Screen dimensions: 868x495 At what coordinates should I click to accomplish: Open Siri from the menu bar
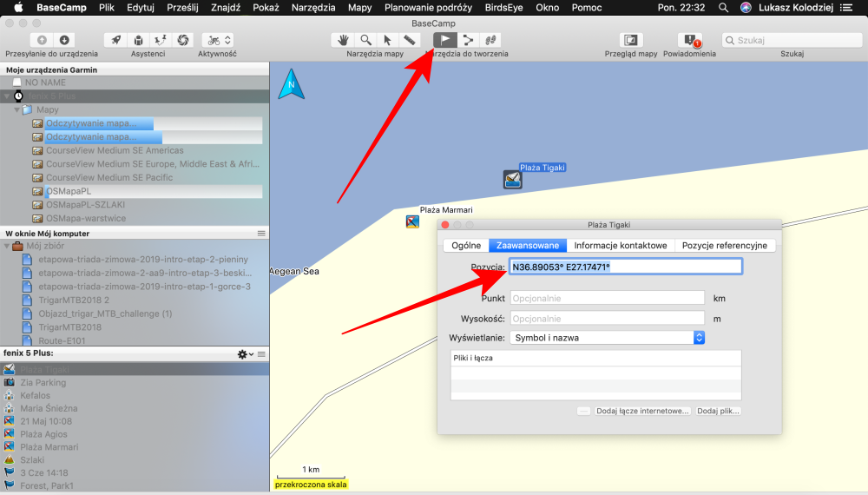pyautogui.click(x=746, y=7)
